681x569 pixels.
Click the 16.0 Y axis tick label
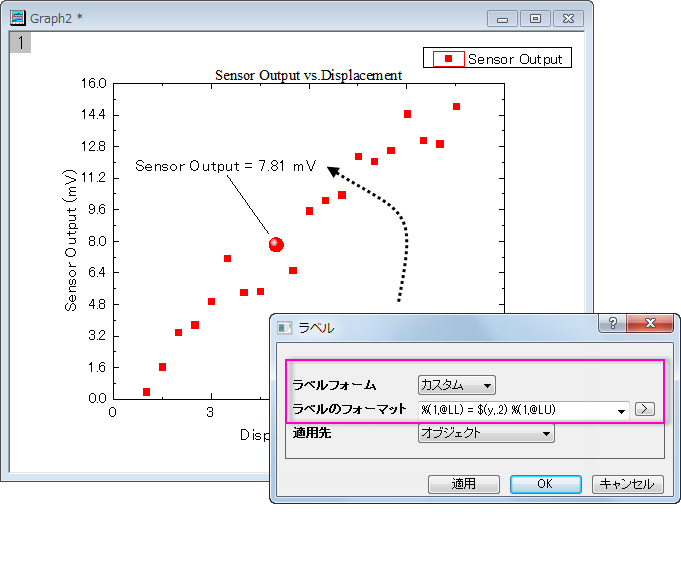93,83
